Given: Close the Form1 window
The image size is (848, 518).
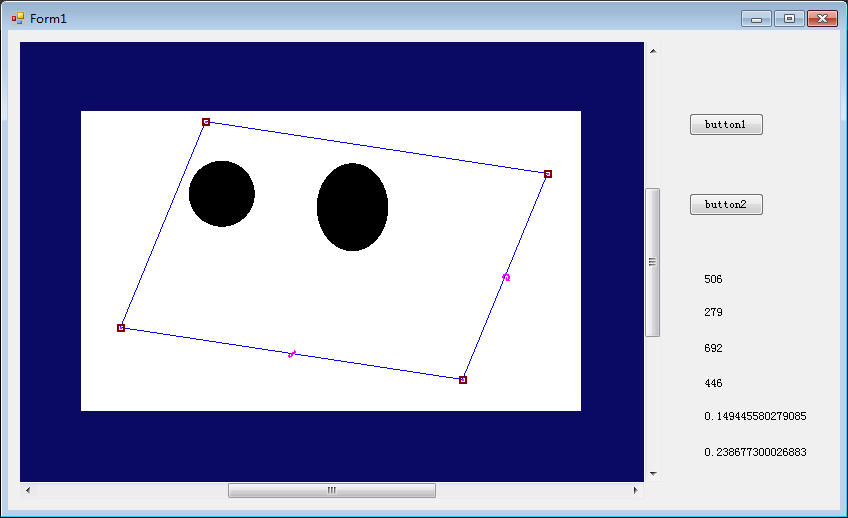Looking at the screenshot, I should [822, 19].
